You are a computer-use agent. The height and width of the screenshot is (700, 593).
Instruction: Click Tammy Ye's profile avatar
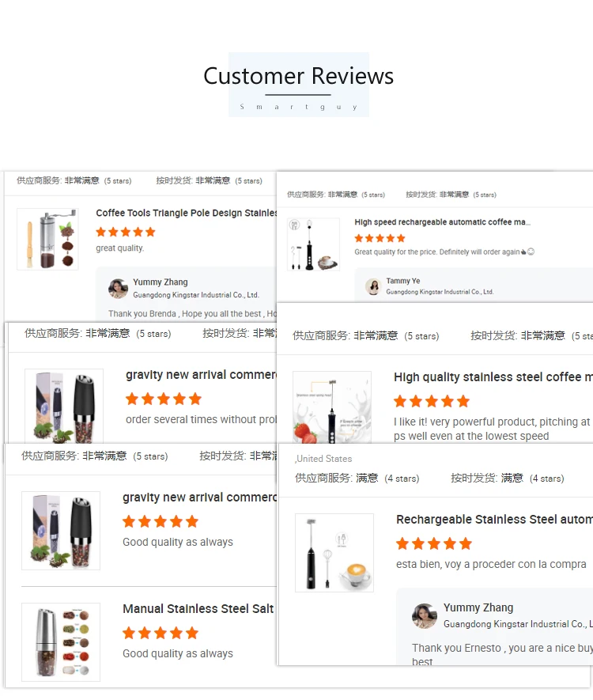[x=373, y=286]
